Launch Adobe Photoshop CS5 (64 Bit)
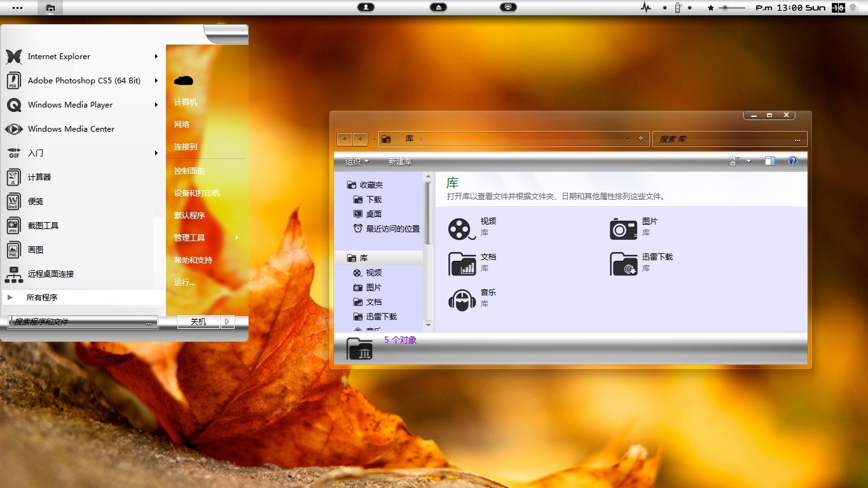The height and width of the screenshot is (488, 868). (81, 81)
